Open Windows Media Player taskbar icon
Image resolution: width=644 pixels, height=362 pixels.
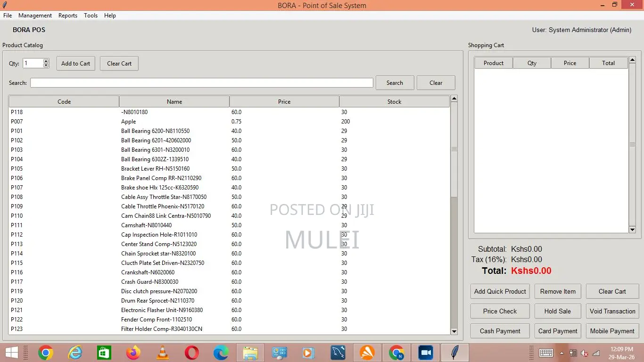click(x=308, y=353)
